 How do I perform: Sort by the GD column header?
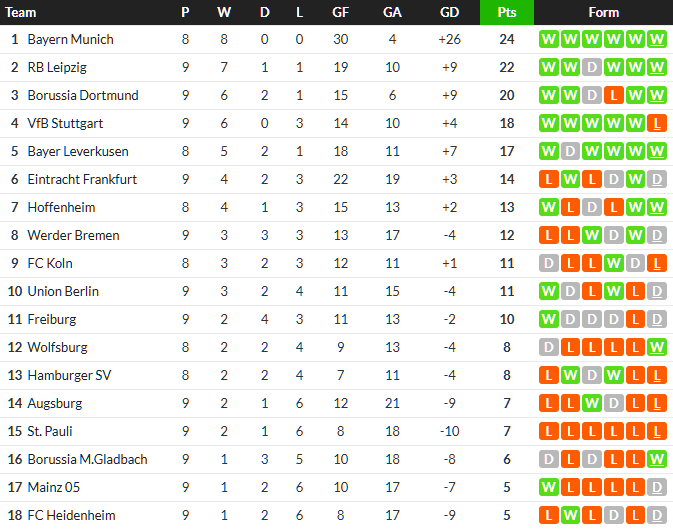(450, 13)
